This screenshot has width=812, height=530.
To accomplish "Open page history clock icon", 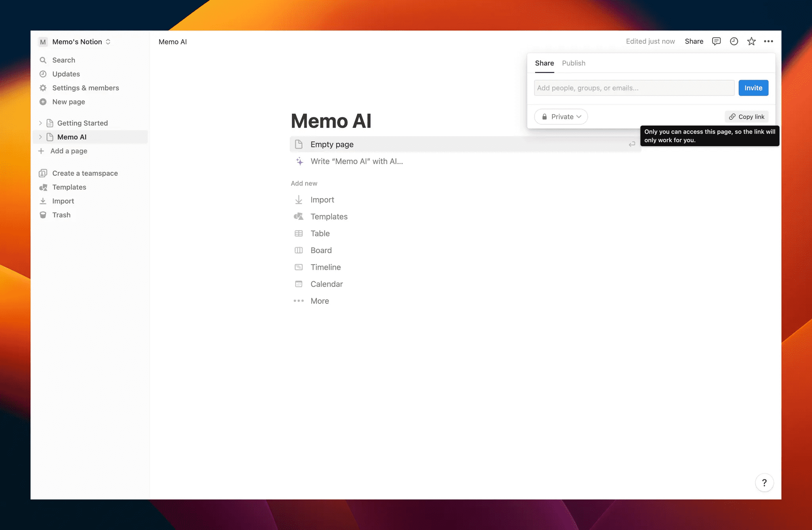I will point(734,41).
